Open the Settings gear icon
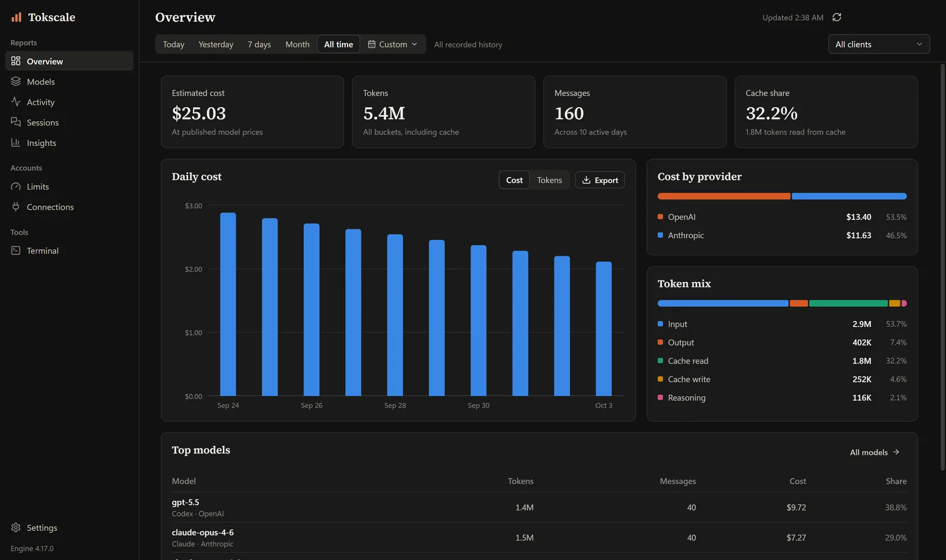The image size is (946, 560). [16, 527]
